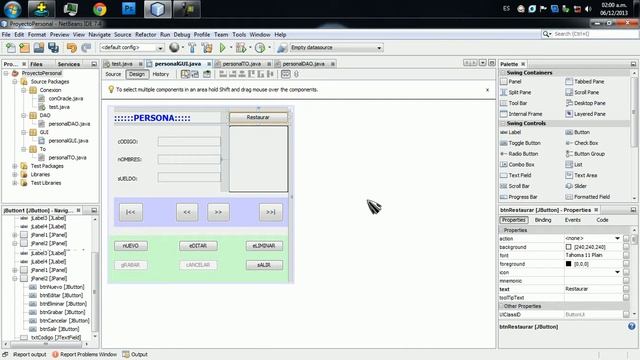
Task: Click the Preview Design icon
Action: [x=207, y=74]
